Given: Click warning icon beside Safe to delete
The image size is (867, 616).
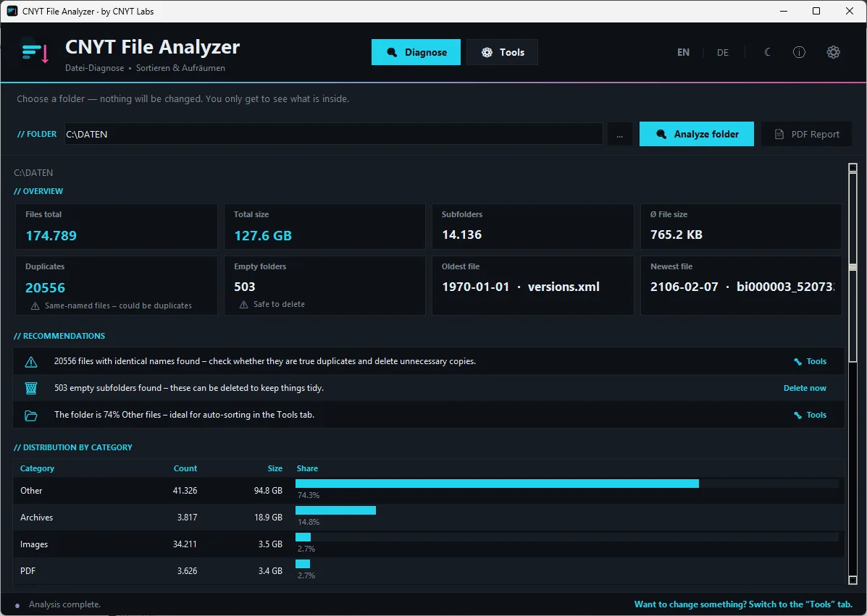Looking at the screenshot, I should pyautogui.click(x=243, y=305).
